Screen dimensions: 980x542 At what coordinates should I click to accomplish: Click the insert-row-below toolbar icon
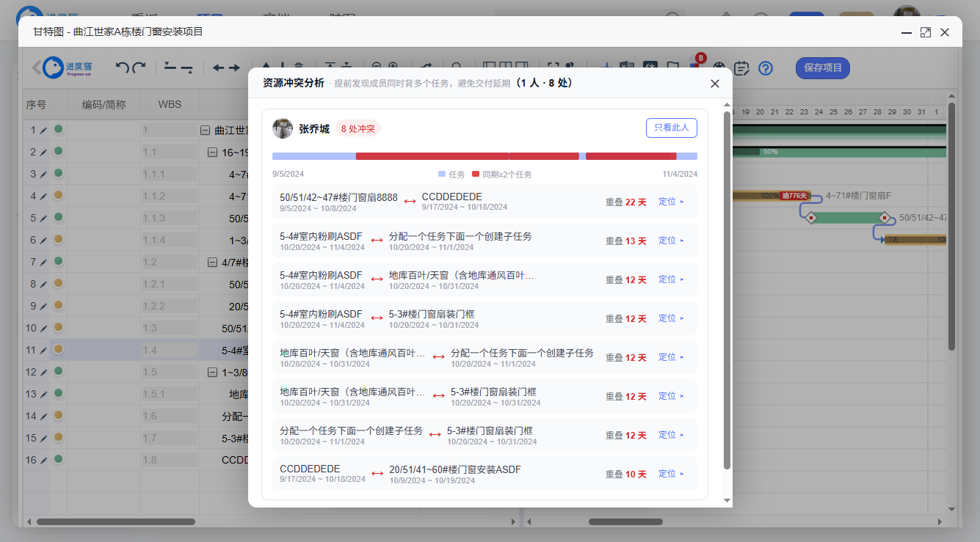(x=187, y=67)
